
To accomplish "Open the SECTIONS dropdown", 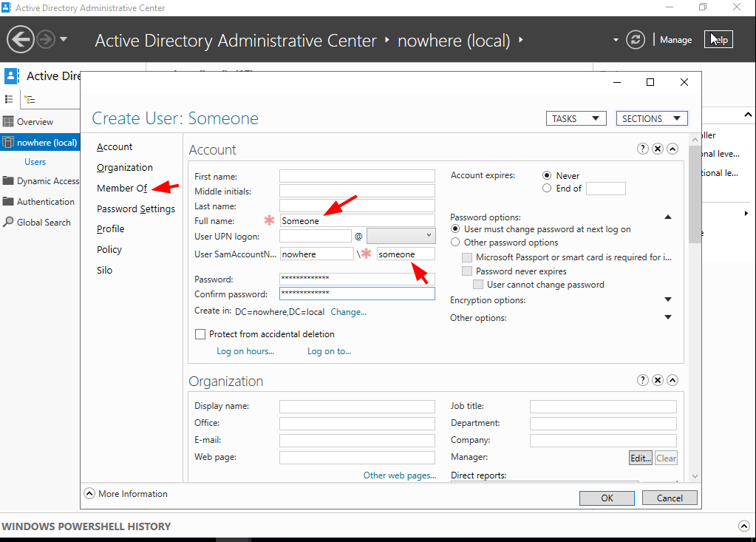I will coord(651,118).
